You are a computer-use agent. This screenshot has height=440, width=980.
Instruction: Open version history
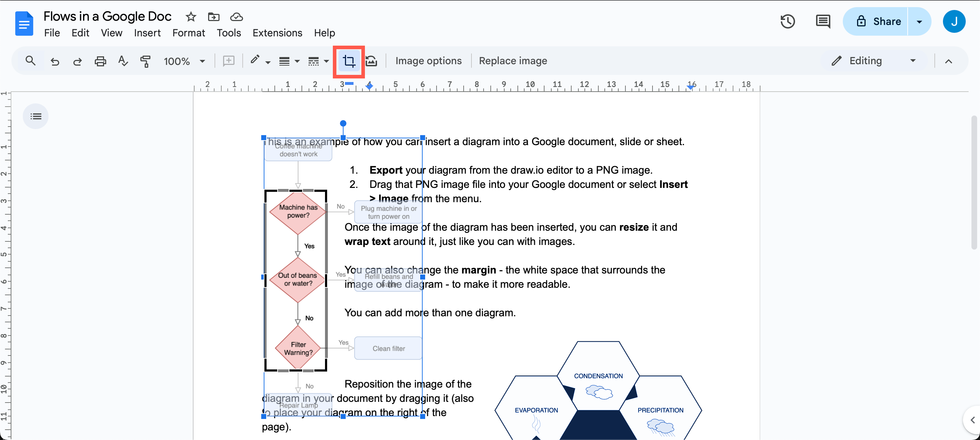[x=788, y=21]
